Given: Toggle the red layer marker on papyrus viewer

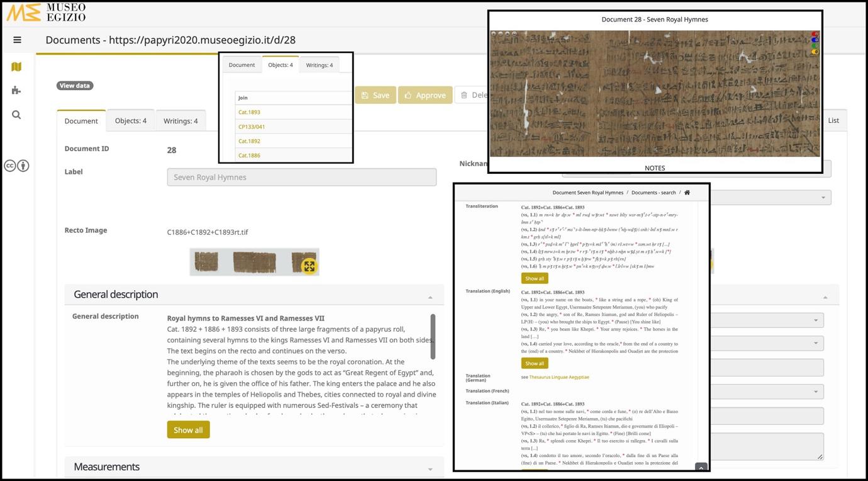Looking at the screenshot, I should pos(815,35).
